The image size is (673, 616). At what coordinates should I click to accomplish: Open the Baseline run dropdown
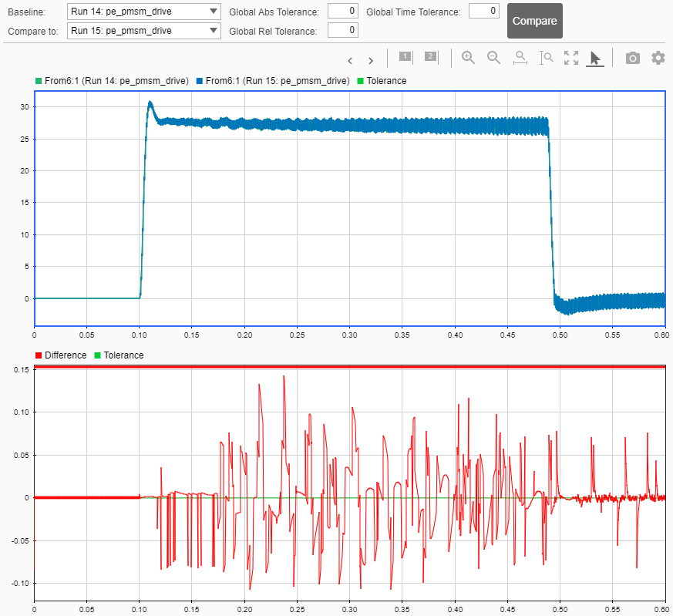click(x=144, y=12)
